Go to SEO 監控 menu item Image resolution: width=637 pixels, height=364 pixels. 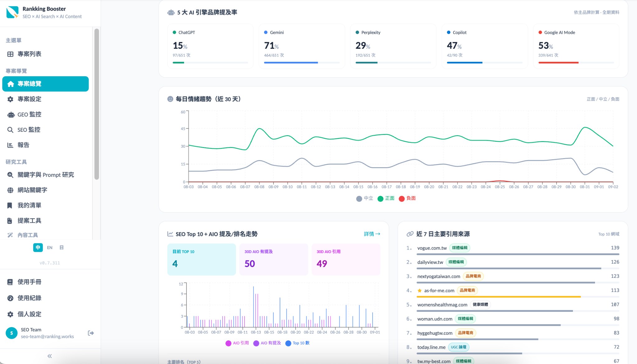pyautogui.click(x=45, y=130)
